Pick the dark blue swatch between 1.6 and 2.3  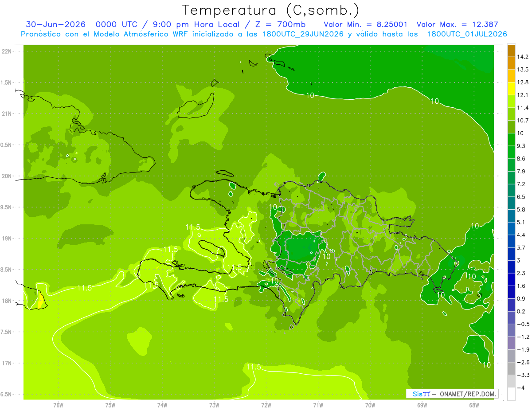coord(511,279)
